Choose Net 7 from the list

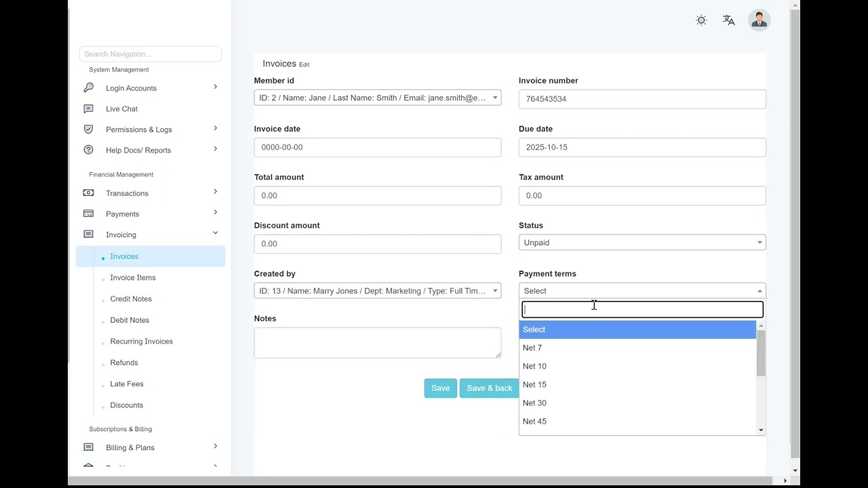click(x=532, y=348)
